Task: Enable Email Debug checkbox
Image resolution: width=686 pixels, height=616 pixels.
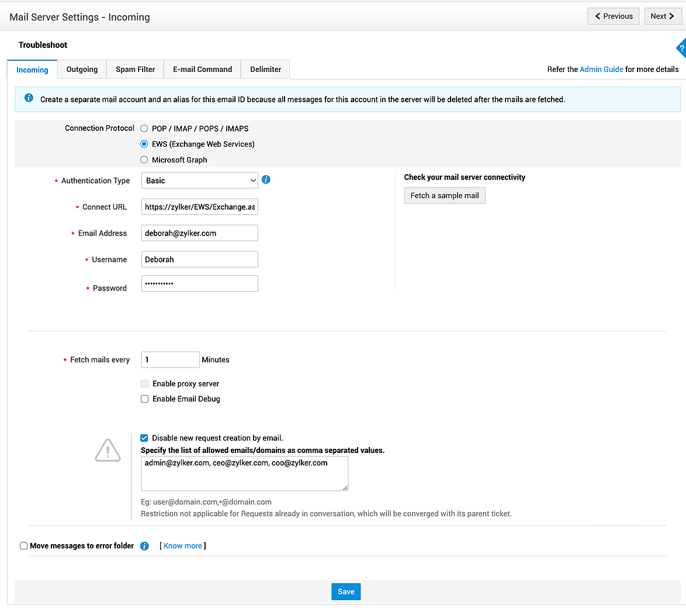Action: pyautogui.click(x=145, y=399)
